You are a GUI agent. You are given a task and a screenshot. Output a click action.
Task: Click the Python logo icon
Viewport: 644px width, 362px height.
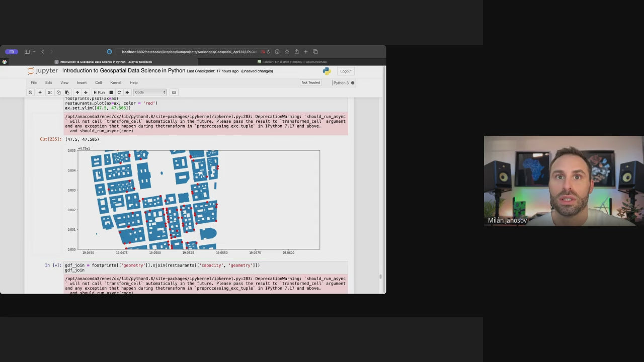click(x=327, y=71)
